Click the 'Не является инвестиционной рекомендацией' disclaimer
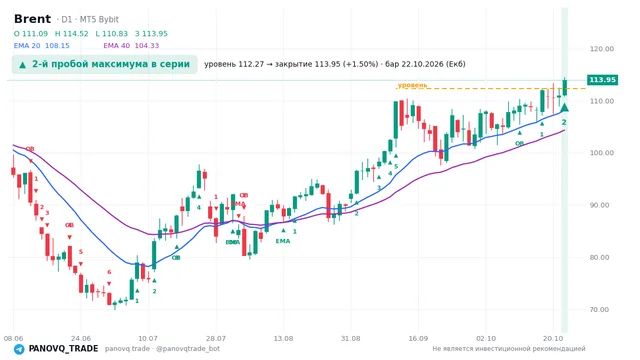 pyautogui.click(x=509, y=349)
